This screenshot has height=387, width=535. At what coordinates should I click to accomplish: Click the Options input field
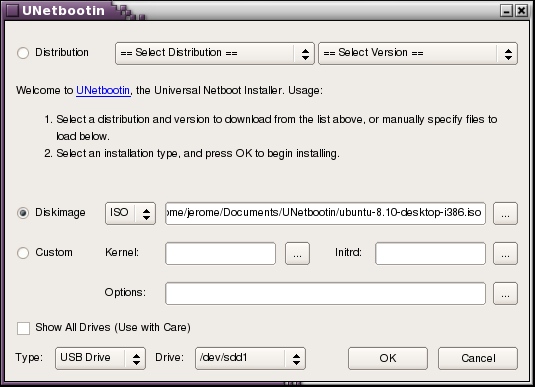(x=326, y=293)
